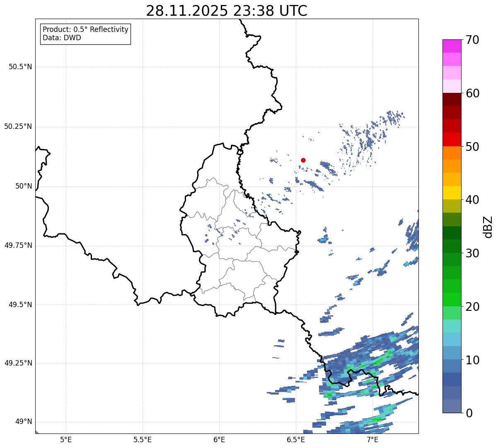Image resolution: width=498 pixels, height=448 pixels.
Task: Click the "7°E" longitude label
Action: pyautogui.click(x=372, y=439)
